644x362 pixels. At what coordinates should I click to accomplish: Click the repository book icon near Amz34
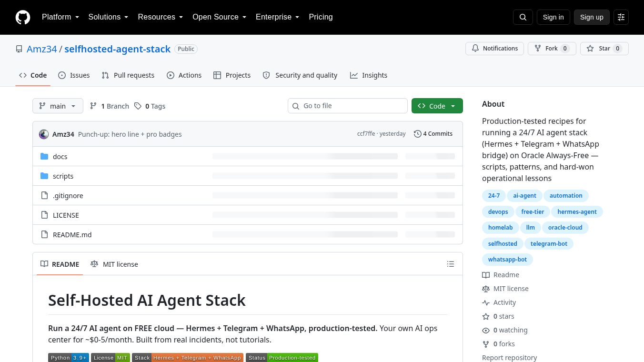tap(19, 49)
